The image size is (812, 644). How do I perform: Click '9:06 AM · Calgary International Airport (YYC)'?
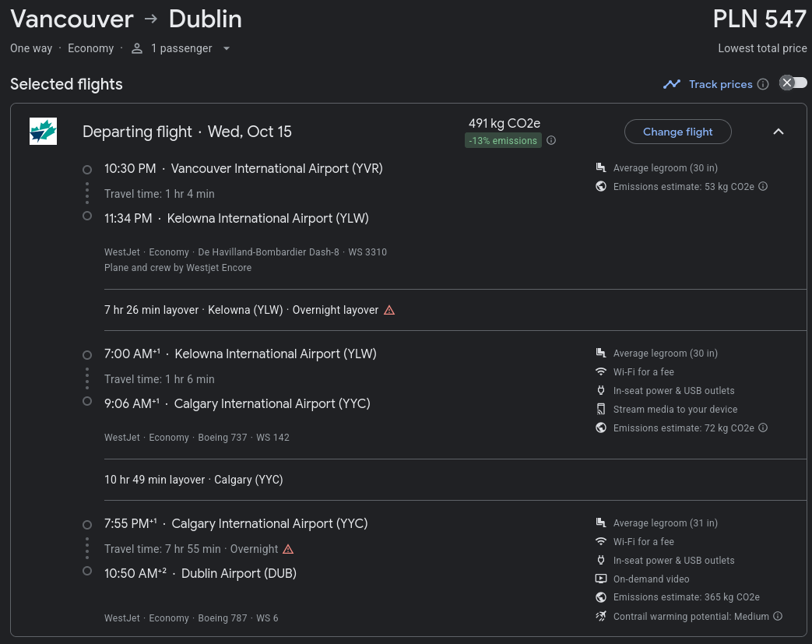pyautogui.click(x=237, y=403)
